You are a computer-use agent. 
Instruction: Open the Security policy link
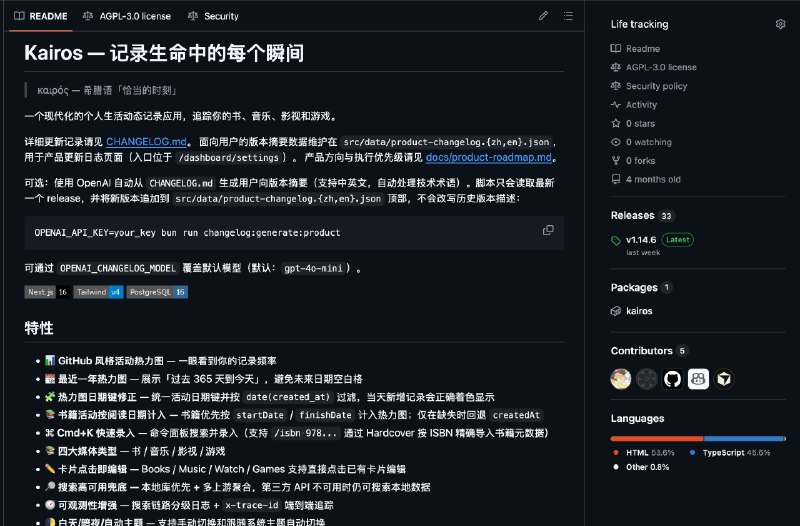tap(657, 86)
